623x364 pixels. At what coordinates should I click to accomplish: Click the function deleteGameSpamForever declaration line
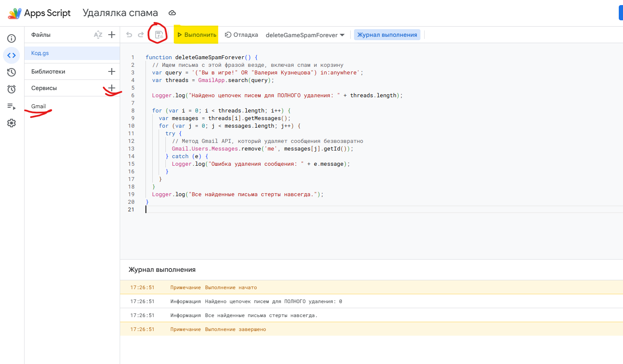point(202,57)
